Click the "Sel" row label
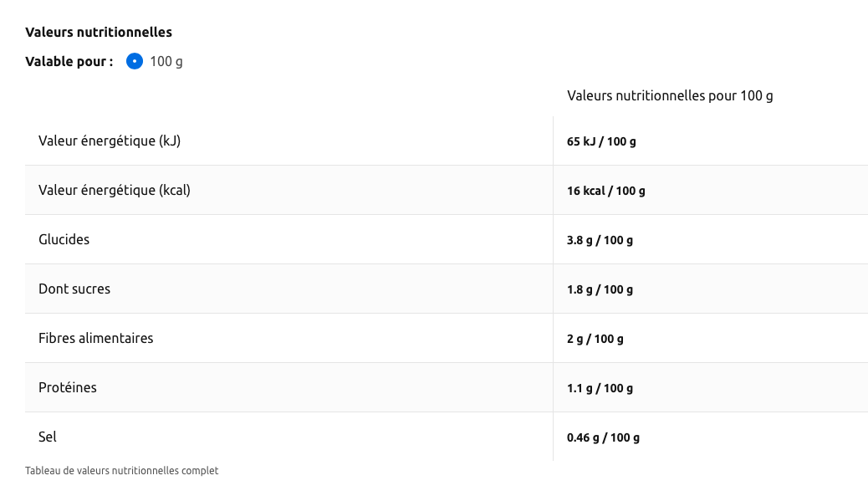The height and width of the screenshot is (501, 868). click(48, 437)
